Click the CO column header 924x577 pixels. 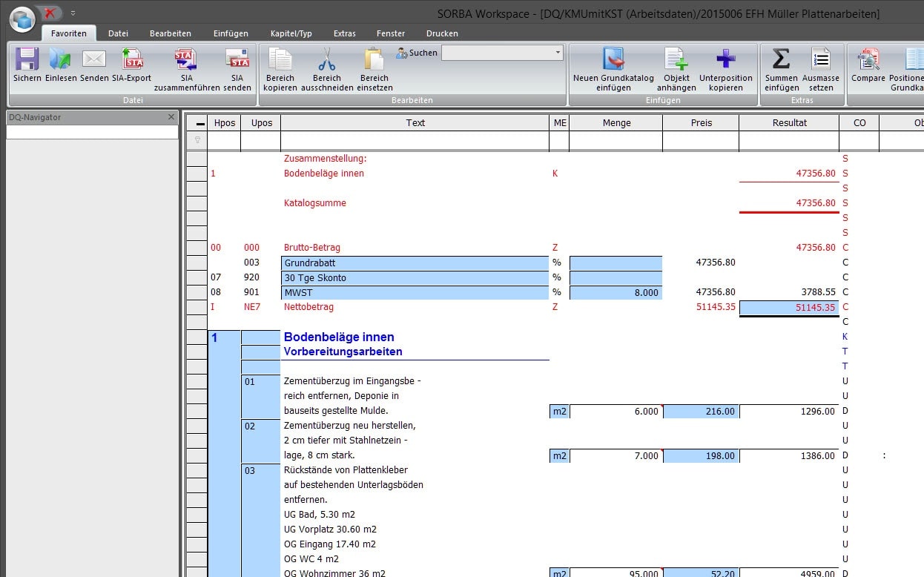[859, 123]
